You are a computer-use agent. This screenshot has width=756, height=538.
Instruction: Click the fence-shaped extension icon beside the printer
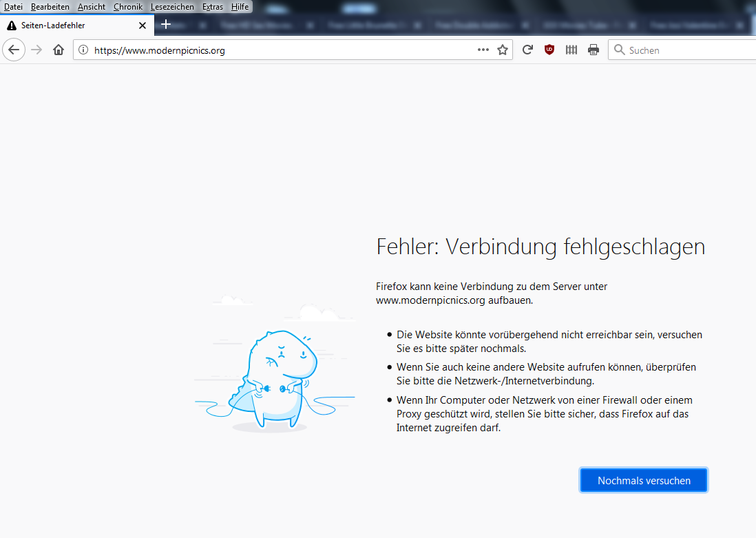tap(571, 50)
